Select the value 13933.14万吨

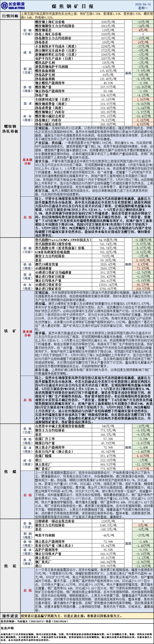pyautogui.click(x=108, y=285)
